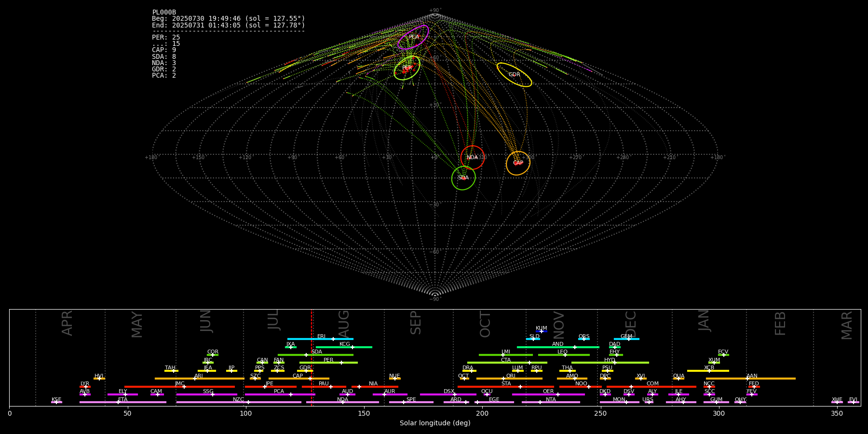Image resolution: width=868 pixels, height=434 pixels.
Task: Click the green KCG shower bar
Action: [x=344, y=347]
